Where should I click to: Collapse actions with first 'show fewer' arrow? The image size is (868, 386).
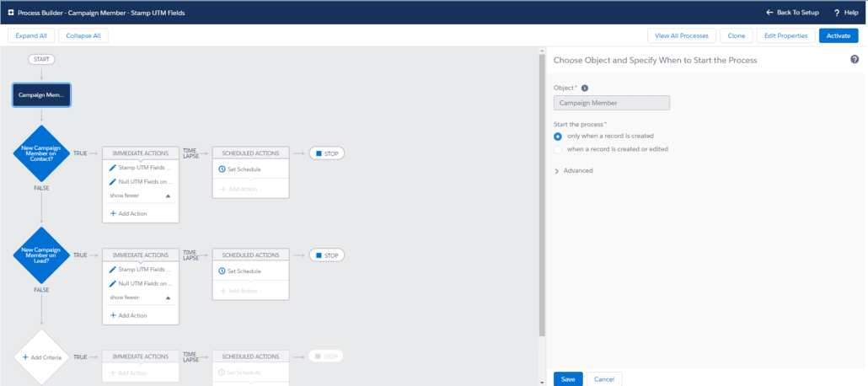(167, 196)
